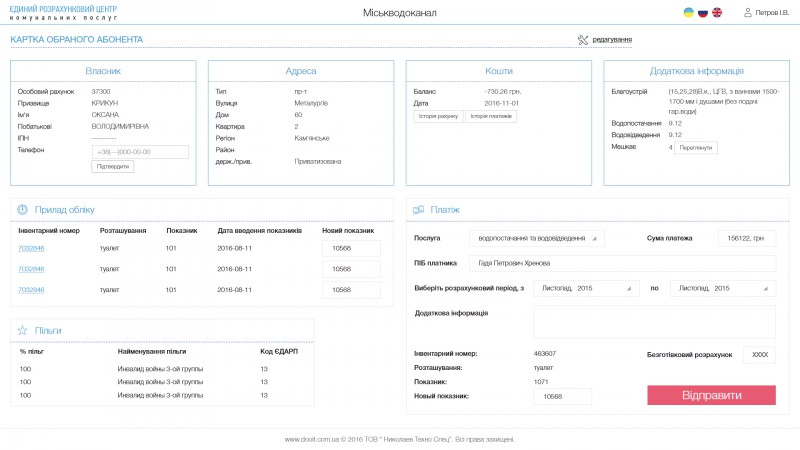This screenshot has height=450, width=800.
Task: Edit third row Новий показник field
Action: point(351,289)
